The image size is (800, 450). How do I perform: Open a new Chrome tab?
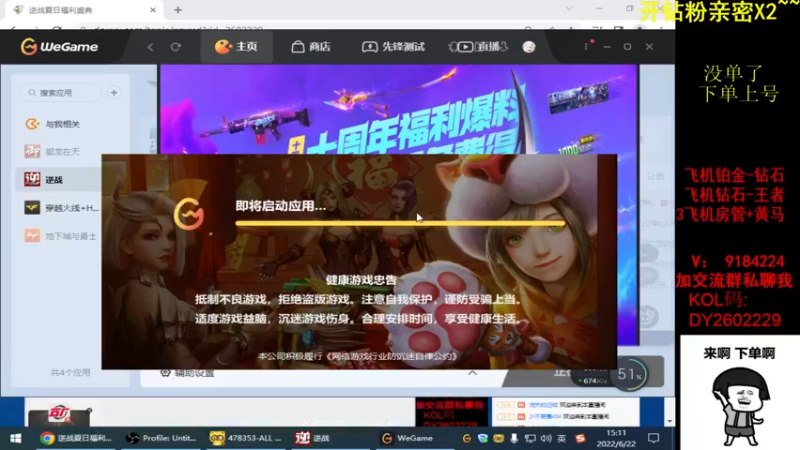point(178,10)
